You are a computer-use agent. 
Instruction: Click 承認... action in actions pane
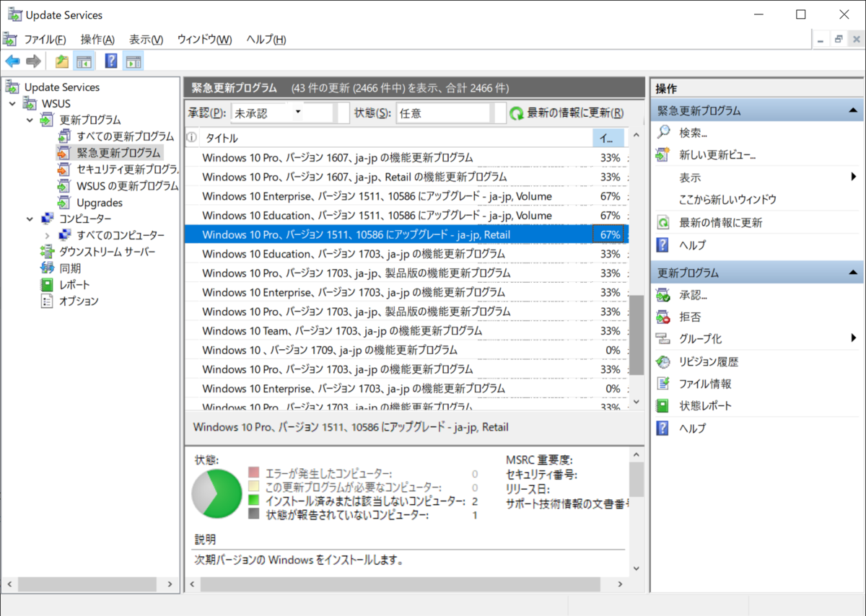point(693,296)
